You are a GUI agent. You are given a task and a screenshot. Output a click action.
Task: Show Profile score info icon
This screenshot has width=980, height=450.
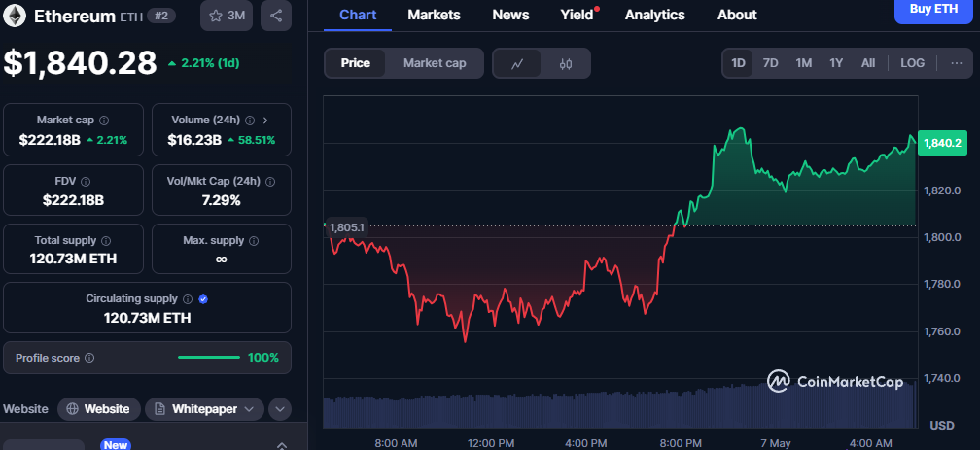pos(89,358)
